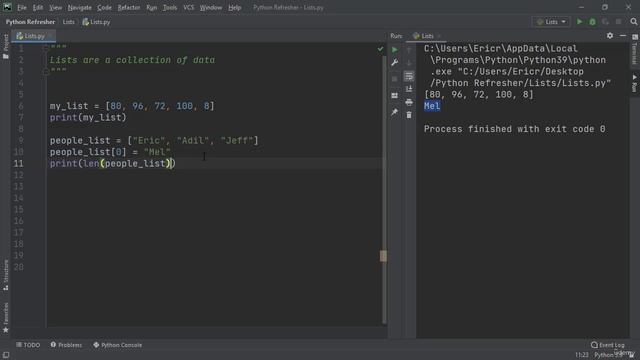Open the Edit menu
The width and height of the screenshot is (640, 360).
coord(38,7)
